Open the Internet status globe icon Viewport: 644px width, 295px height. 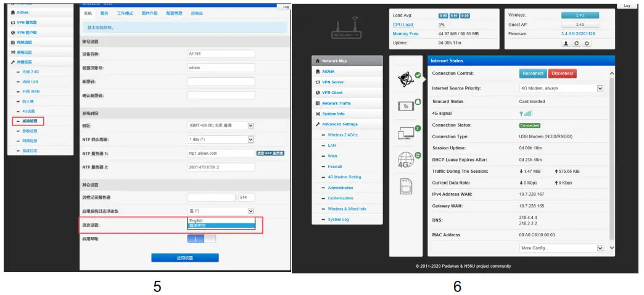coord(406,79)
